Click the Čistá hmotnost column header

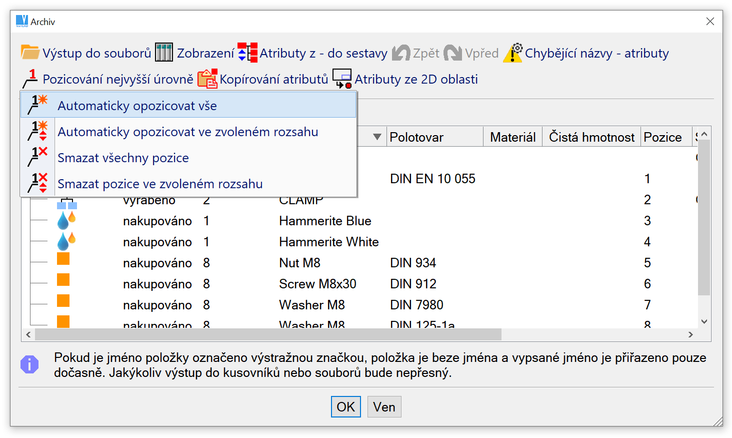pos(591,137)
